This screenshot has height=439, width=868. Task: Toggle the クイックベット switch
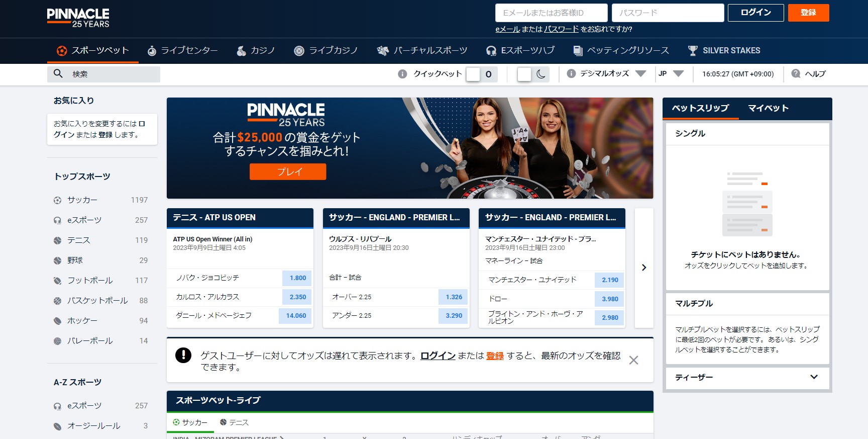pyautogui.click(x=481, y=74)
